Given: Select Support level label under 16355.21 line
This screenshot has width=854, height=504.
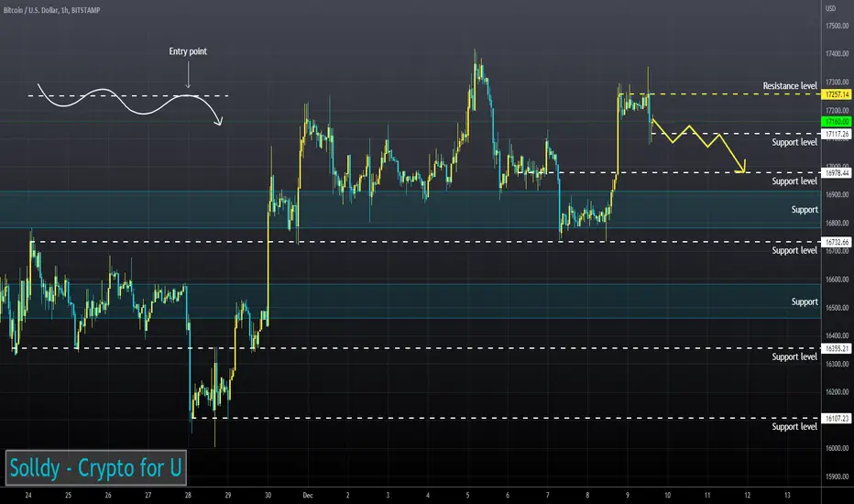Looking at the screenshot, I should 794,356.
